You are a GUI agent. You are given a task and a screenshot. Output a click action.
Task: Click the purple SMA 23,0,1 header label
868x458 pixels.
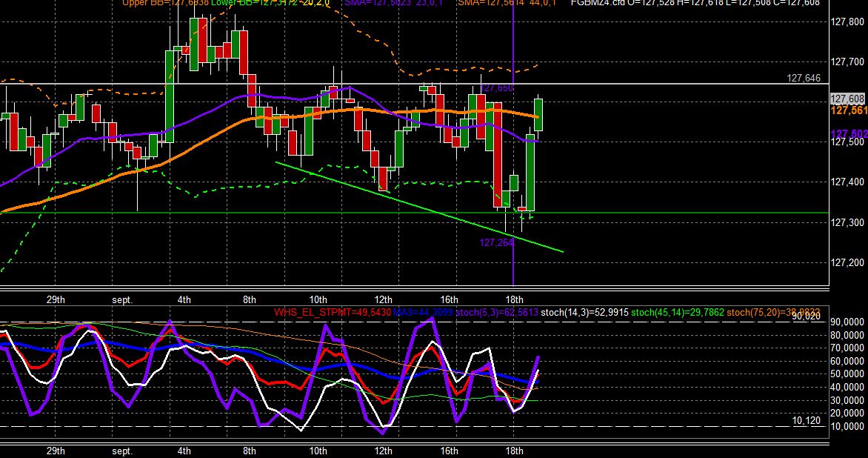(393, 3)
